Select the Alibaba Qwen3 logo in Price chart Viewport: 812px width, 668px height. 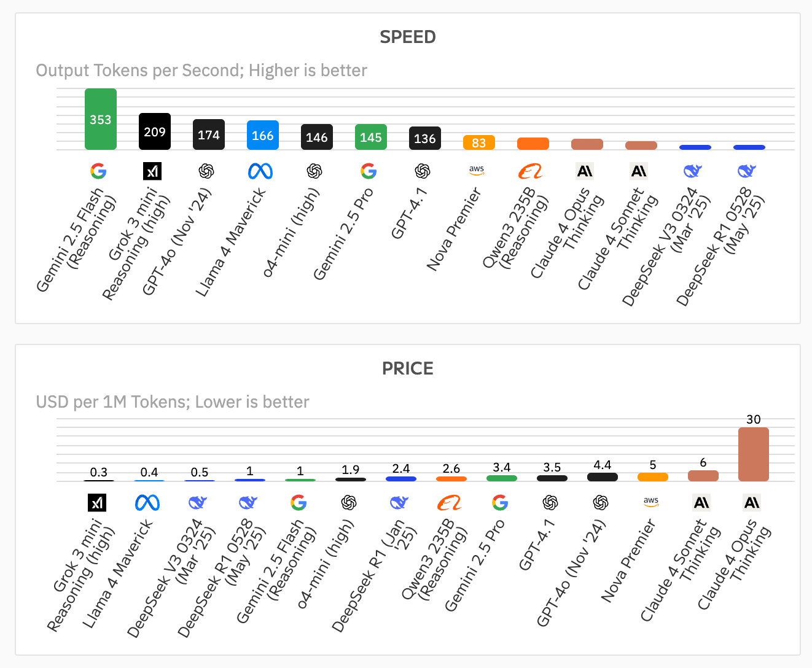coord(450,503)
